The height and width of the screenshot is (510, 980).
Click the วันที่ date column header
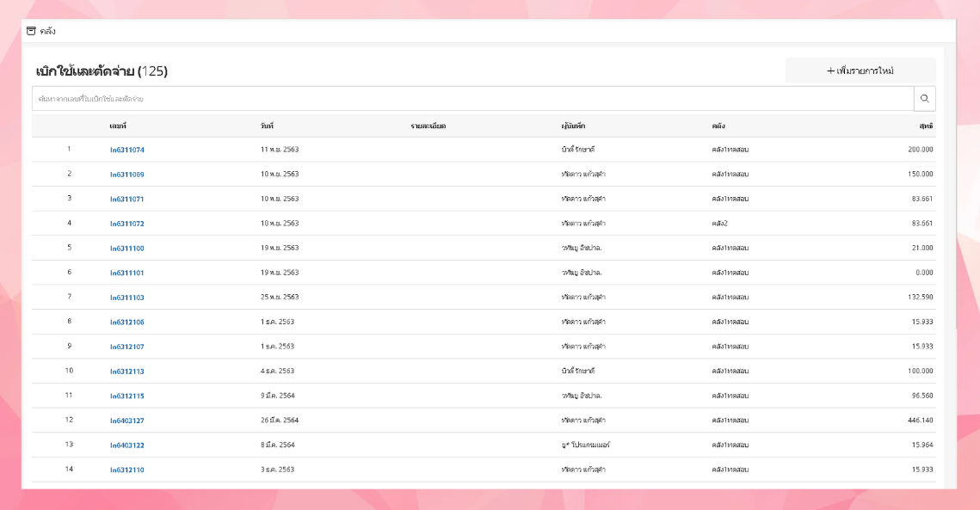click(267, 126)
